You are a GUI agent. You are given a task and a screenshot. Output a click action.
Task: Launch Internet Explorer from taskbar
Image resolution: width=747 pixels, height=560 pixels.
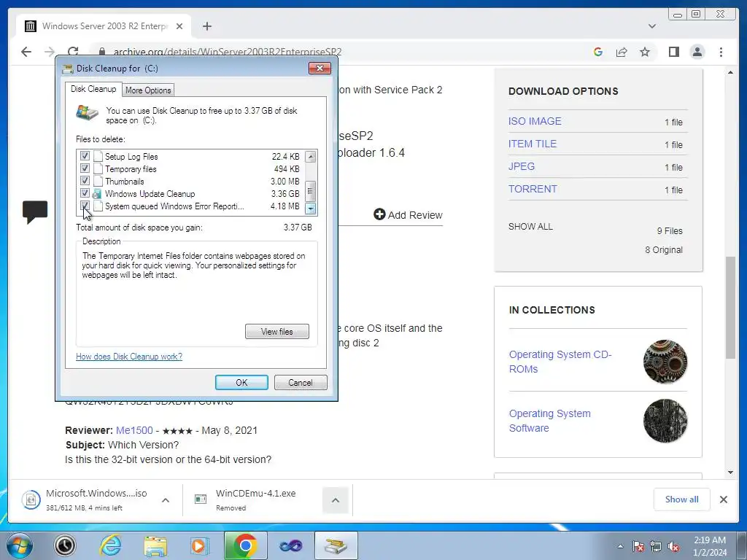pyautogui.click(x=111, y=545)
